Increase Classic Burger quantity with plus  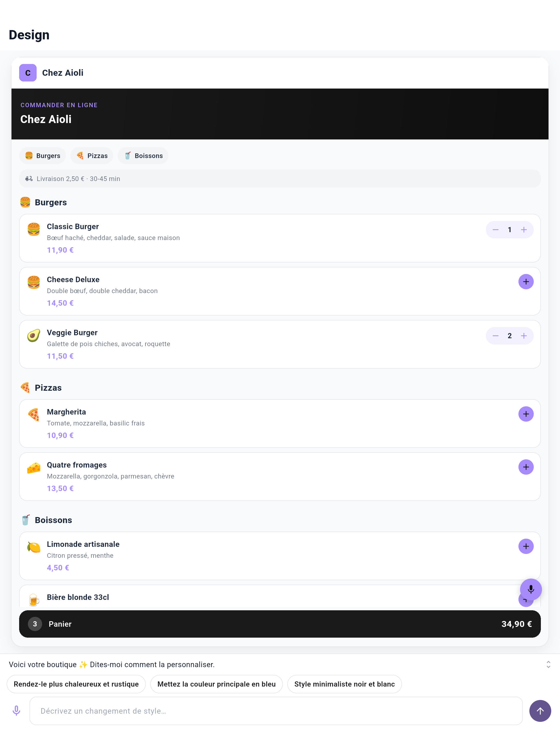coord(524,230)
